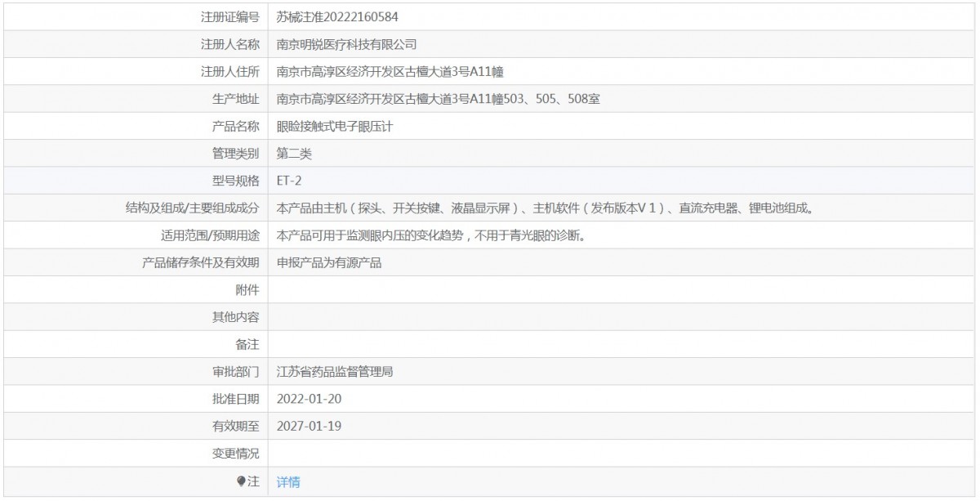Image resolution: width=980 pixels, height=501 pixels.
Task: Click the 其他内容 label
Action: coord(236,317)
